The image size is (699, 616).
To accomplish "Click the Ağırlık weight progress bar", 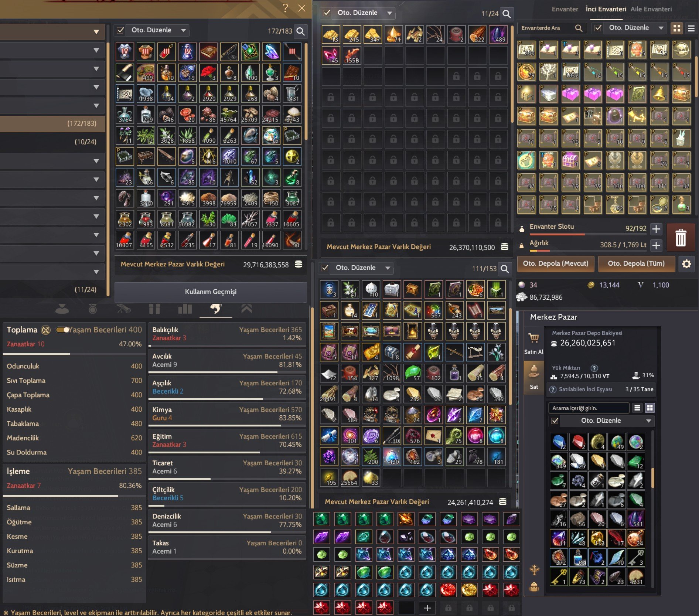I will 588,251.
